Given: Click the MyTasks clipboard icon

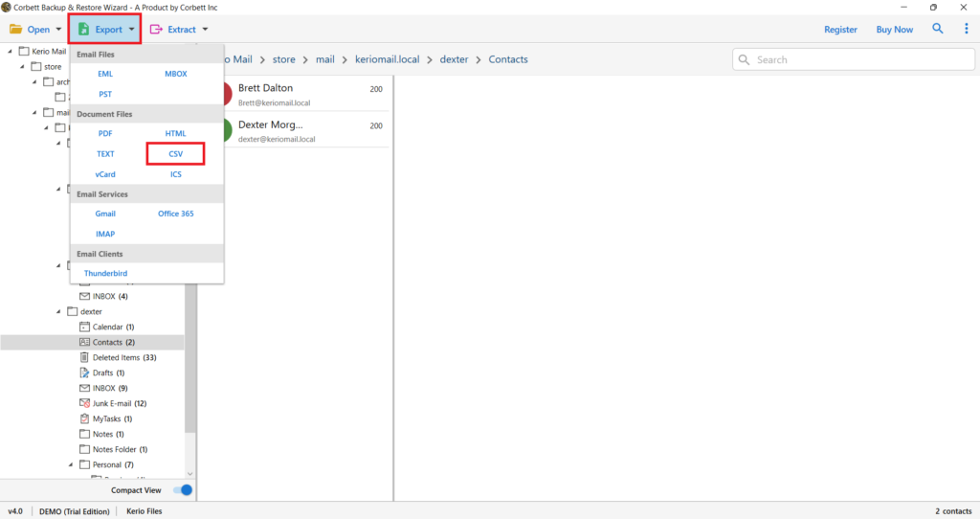Looking at the screenshot, I should click(x=84, y=418).
